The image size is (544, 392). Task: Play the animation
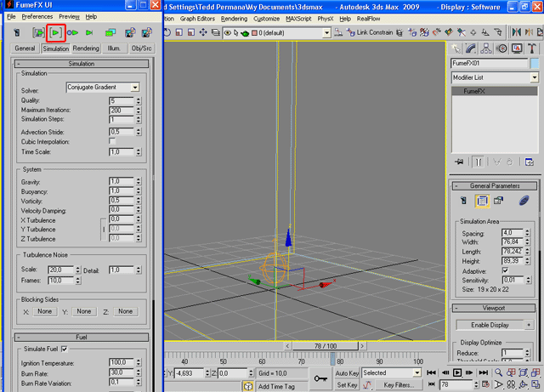(x=457, y=372)
